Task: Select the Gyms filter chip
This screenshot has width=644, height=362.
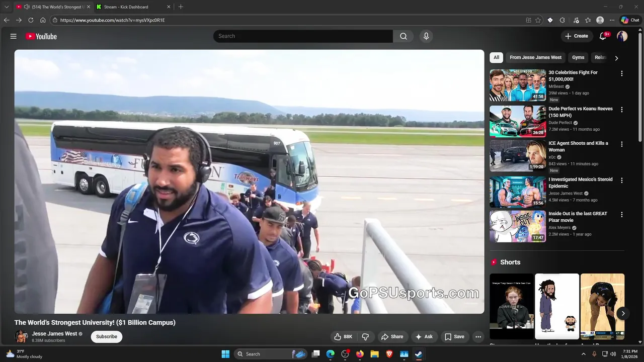Action: tap(578, 57)
